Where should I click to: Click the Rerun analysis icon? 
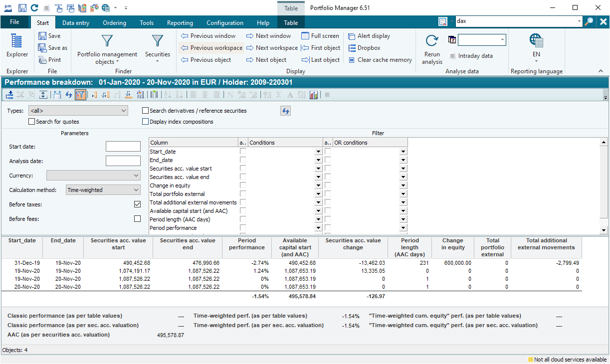[432, 49]
